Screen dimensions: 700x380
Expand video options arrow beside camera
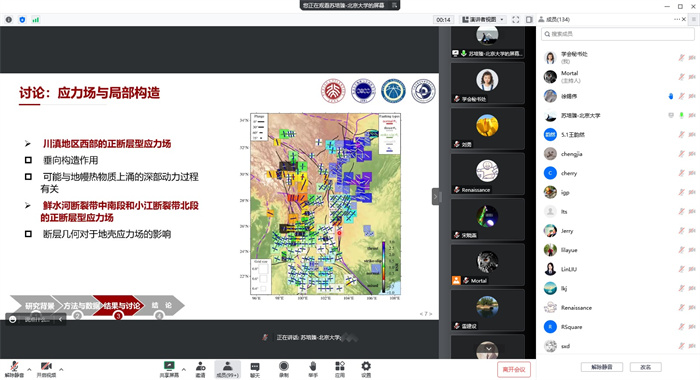[x=61, y=369]
